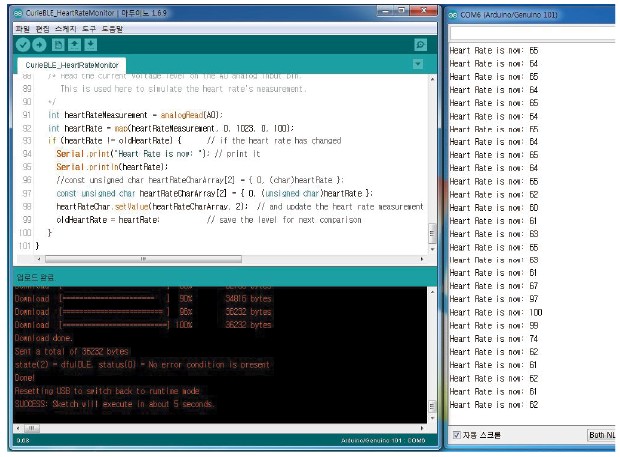Click line 91 analogRead(A0) code

[x=191, y=115]
